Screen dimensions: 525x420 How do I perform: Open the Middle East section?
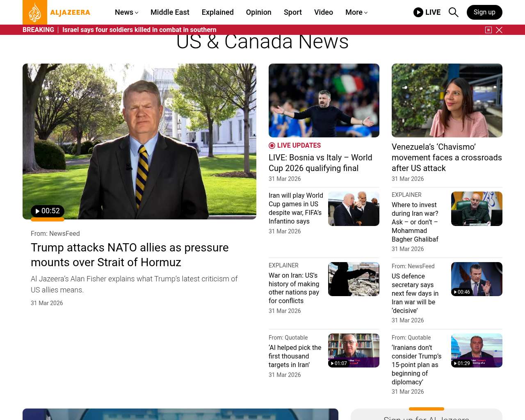pos(170,12)
